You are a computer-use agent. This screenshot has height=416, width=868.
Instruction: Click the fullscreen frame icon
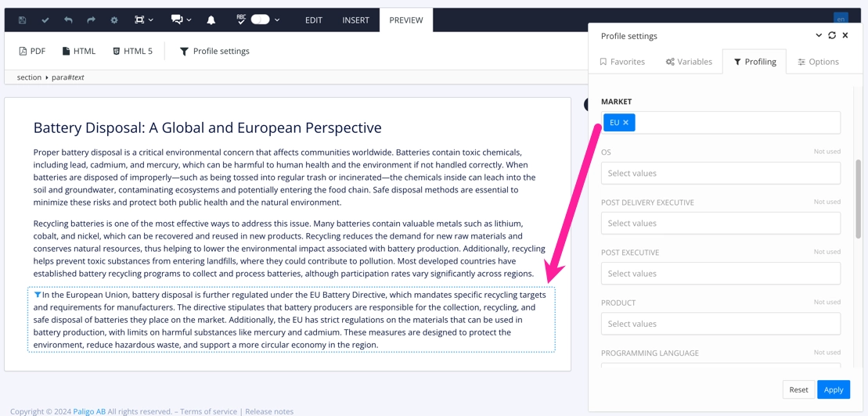click(x=139, y=20)
